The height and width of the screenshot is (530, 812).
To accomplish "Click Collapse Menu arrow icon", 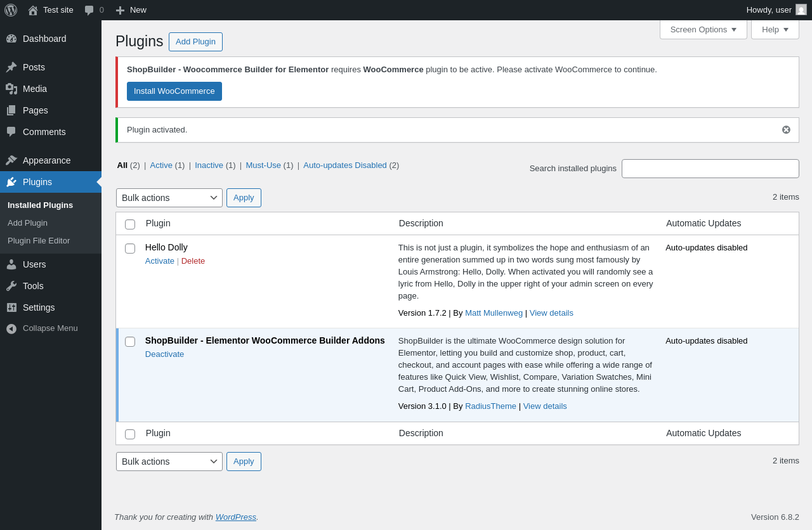I will coord(11,328).
